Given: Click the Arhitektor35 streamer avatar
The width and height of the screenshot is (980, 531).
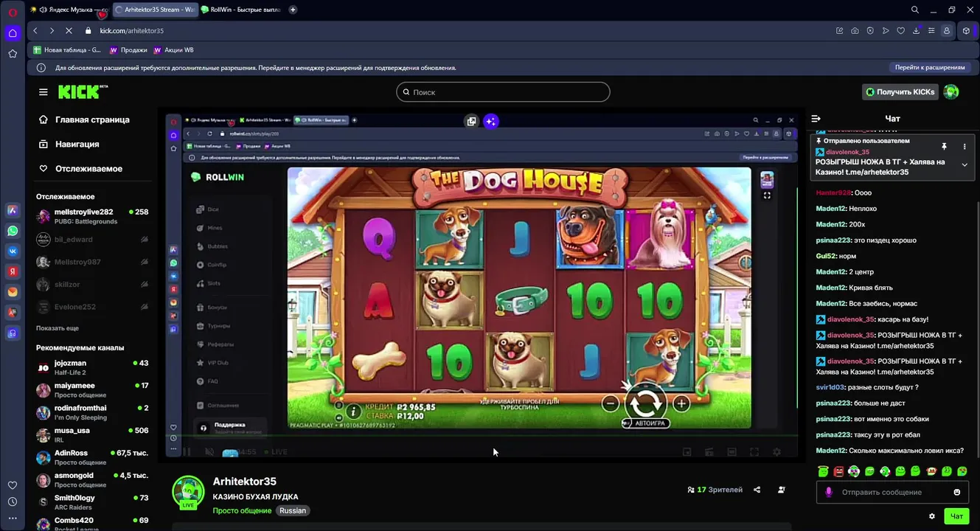Looking at the screenshot, I should pyautogui.click(x=188, y=493).
